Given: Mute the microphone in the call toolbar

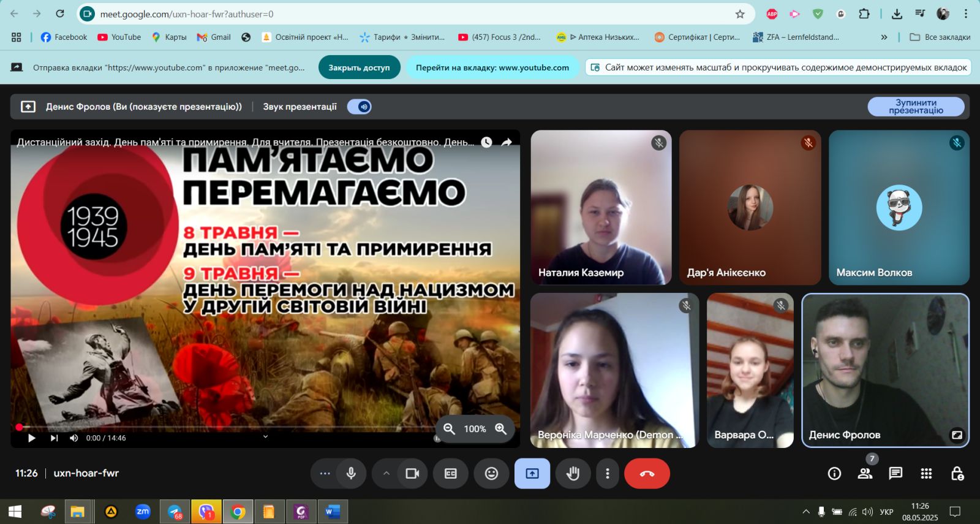Looking at the screenshot, I should tap(351, 474).
